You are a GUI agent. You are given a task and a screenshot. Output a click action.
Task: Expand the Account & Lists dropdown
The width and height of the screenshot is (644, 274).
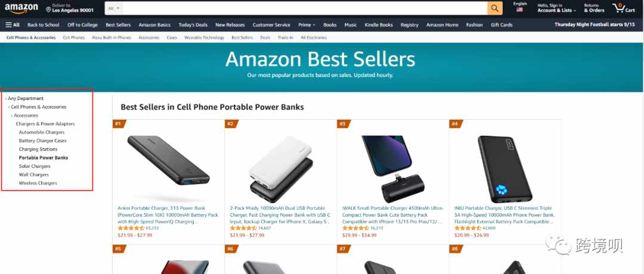click(x=556, y=8)
